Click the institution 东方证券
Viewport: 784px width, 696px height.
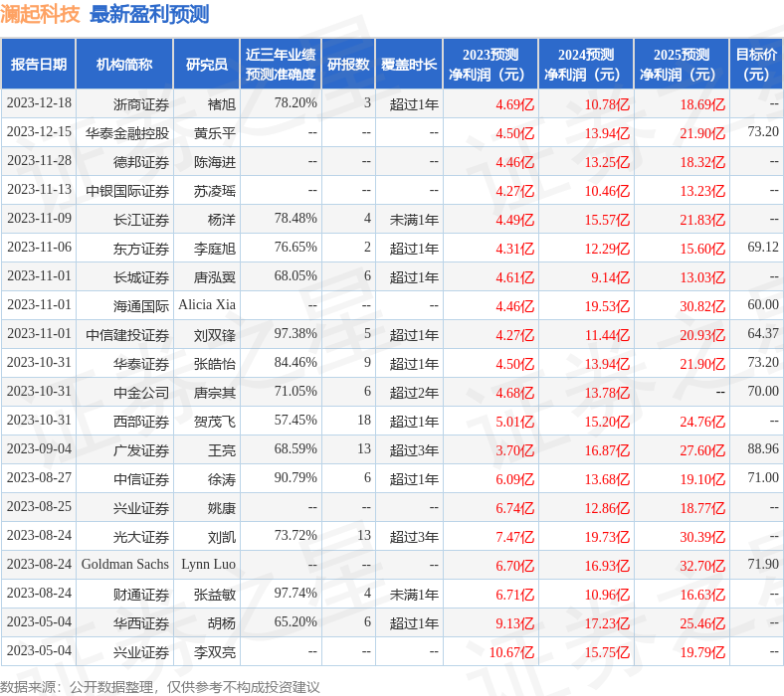click(x=141, y=249)
